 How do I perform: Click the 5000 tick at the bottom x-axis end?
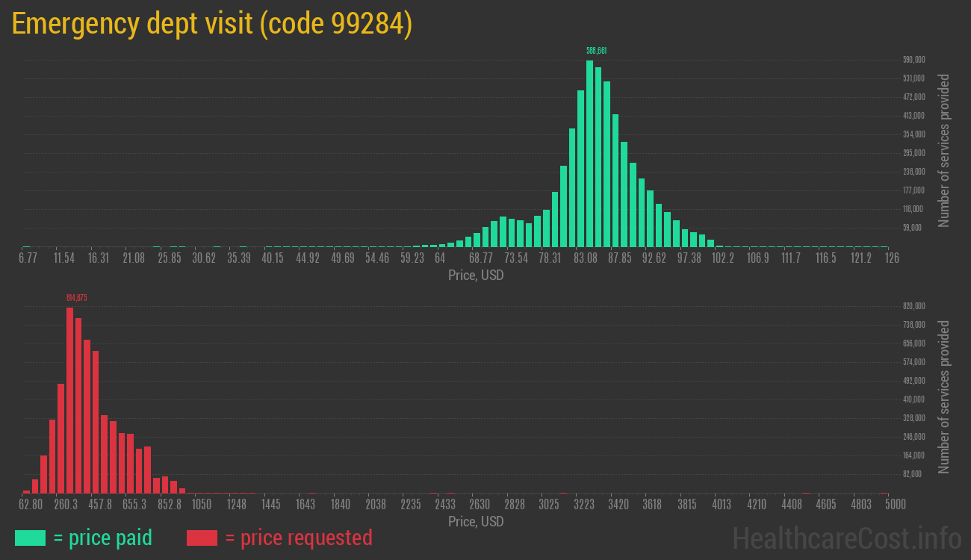885,505
